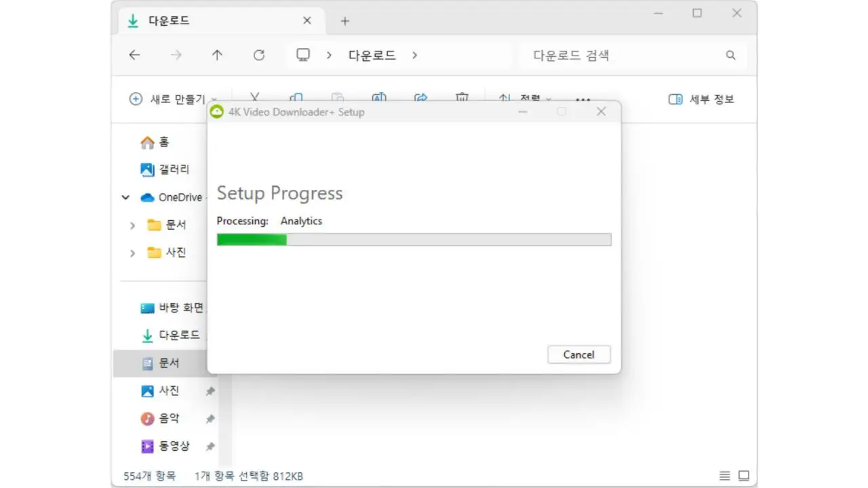Click the 1개 항목 선택함 812KB status text
This screenshot has height=488, width=868.
pos(249,476)
